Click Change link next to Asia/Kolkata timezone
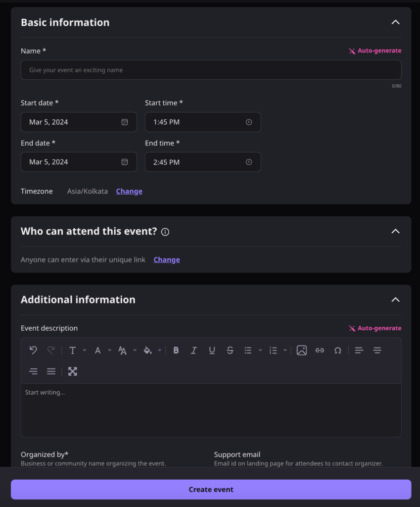Viewport: 420px width, 507px height. point(129,191)
